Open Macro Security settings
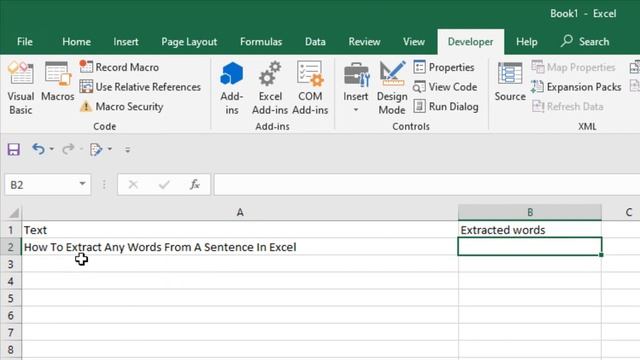The height and width of the screenshot is (360, 640). [x=121, y=107]
